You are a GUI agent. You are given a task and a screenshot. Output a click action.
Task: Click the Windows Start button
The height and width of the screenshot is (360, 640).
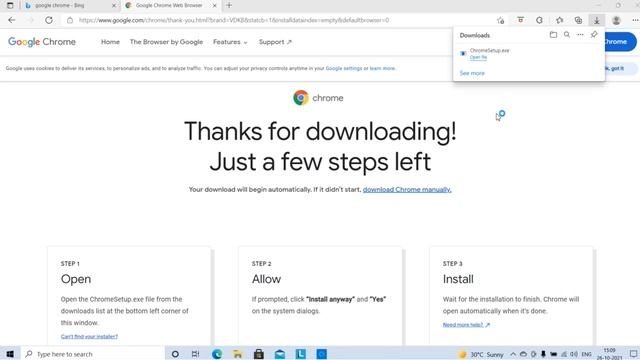tap(10, 354)
